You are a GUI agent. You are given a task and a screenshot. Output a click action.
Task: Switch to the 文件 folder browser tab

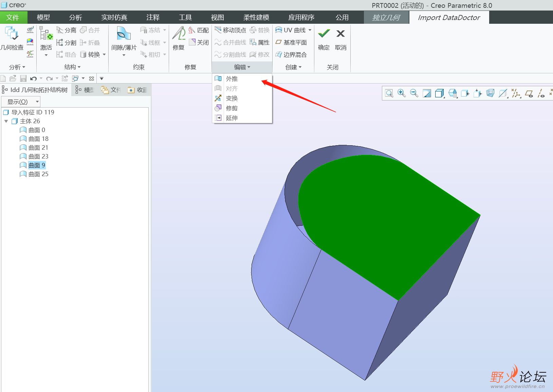pyautogui.click(x=111, y=90)
